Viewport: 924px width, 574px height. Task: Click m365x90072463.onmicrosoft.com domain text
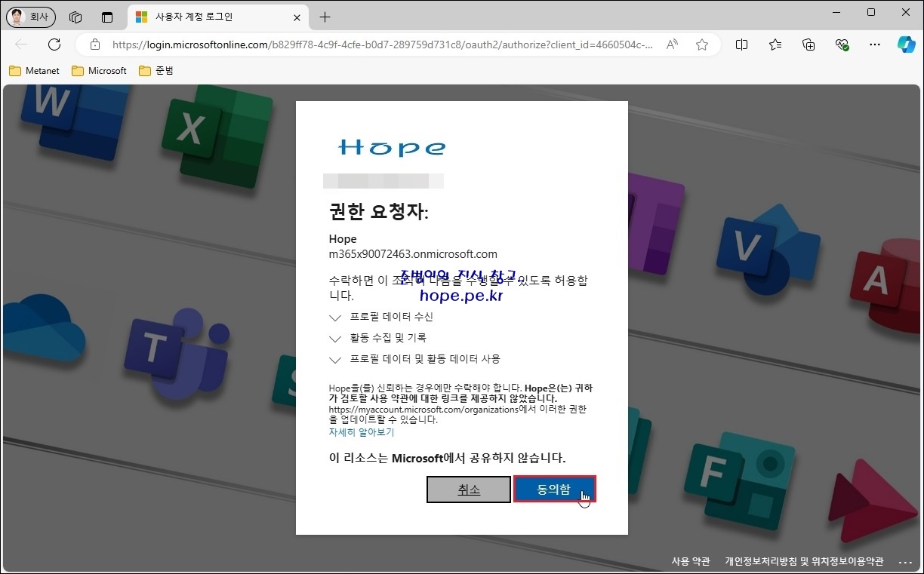pos(413,254)
